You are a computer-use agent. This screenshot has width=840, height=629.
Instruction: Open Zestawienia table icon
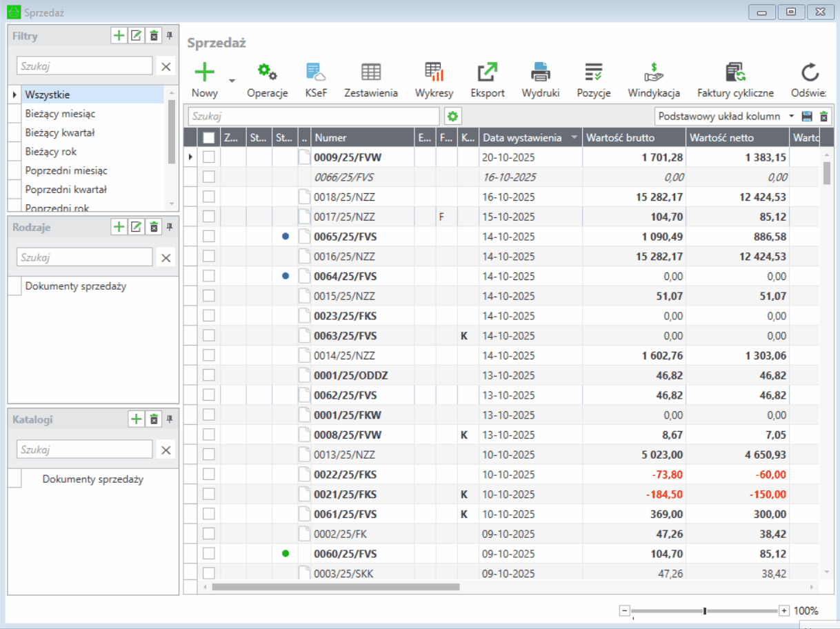coord(371,72)
